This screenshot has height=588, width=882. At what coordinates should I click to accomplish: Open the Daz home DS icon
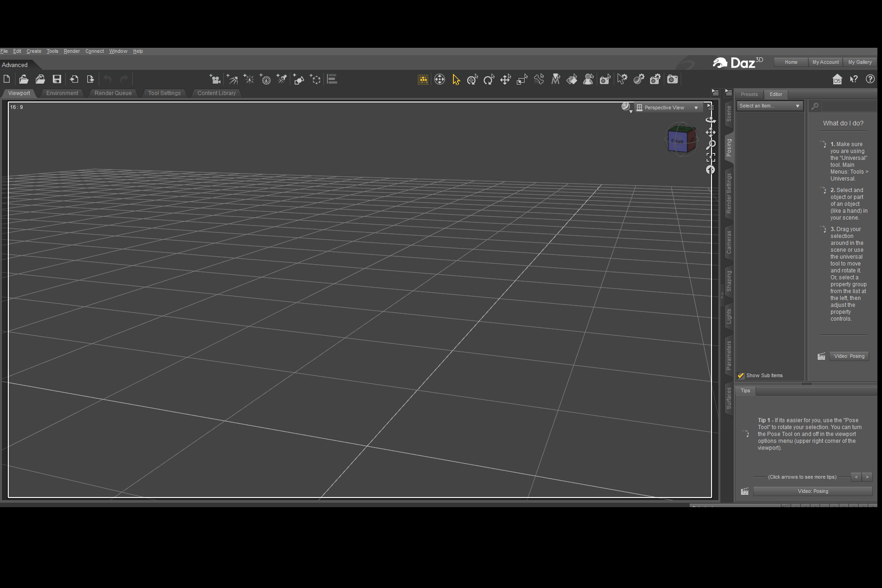click(x=837, y=79)
